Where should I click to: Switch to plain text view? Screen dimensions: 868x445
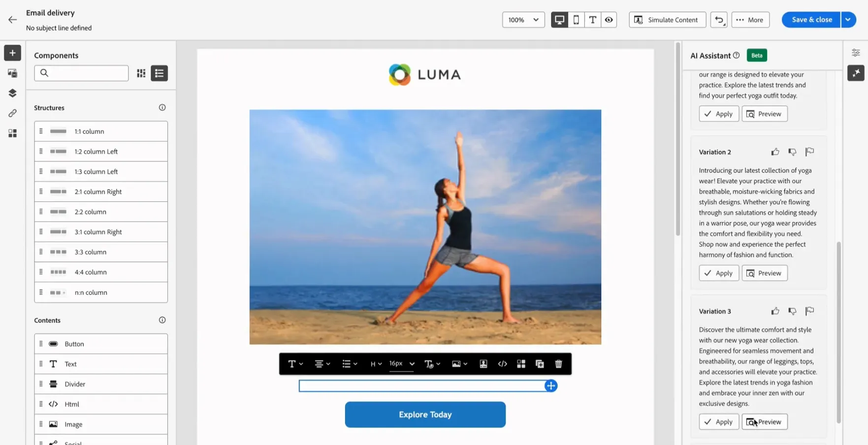pos(592,20)
